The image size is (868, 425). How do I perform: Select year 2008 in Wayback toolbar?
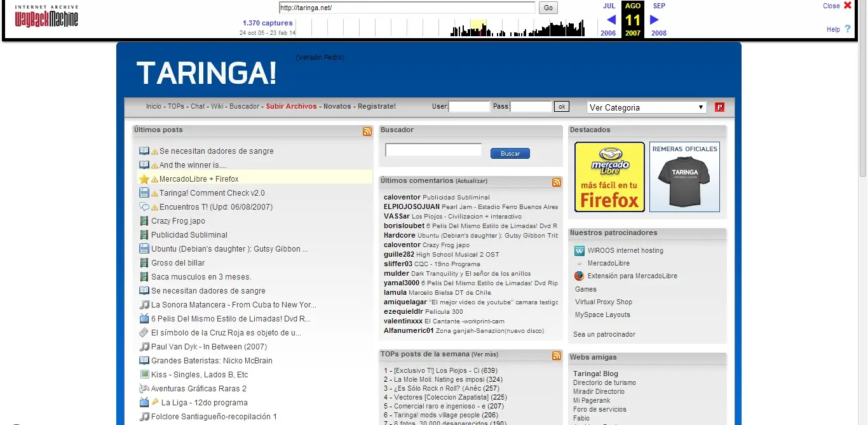tap(659, 33)
